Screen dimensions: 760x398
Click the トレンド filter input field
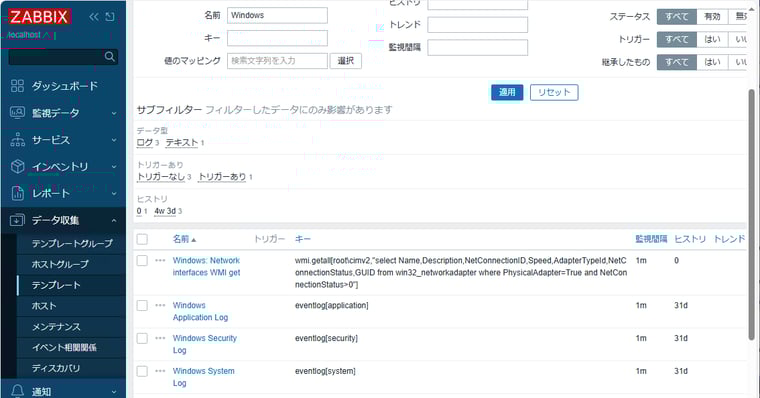477,25
